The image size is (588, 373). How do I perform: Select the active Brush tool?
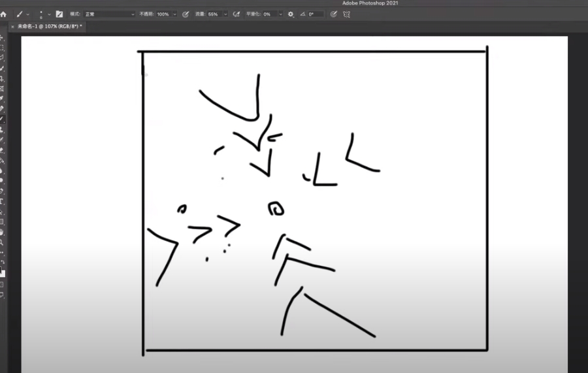pos(2,119)
